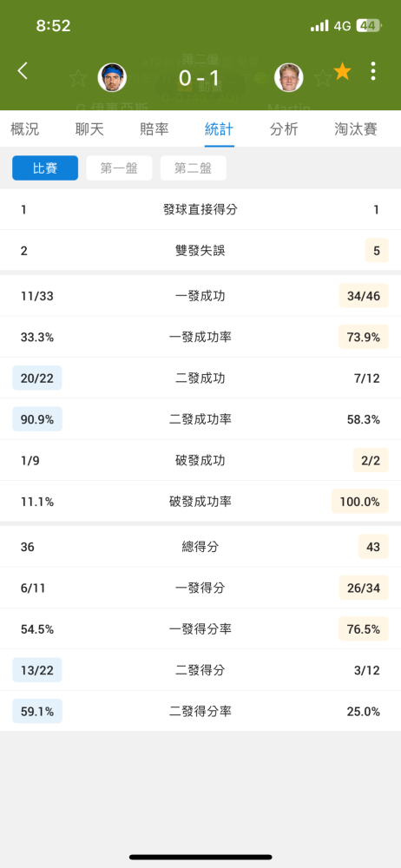This screenshot has height=868, width=401.
Task: Open the three-dot more options menu
Action: point(373,71)
